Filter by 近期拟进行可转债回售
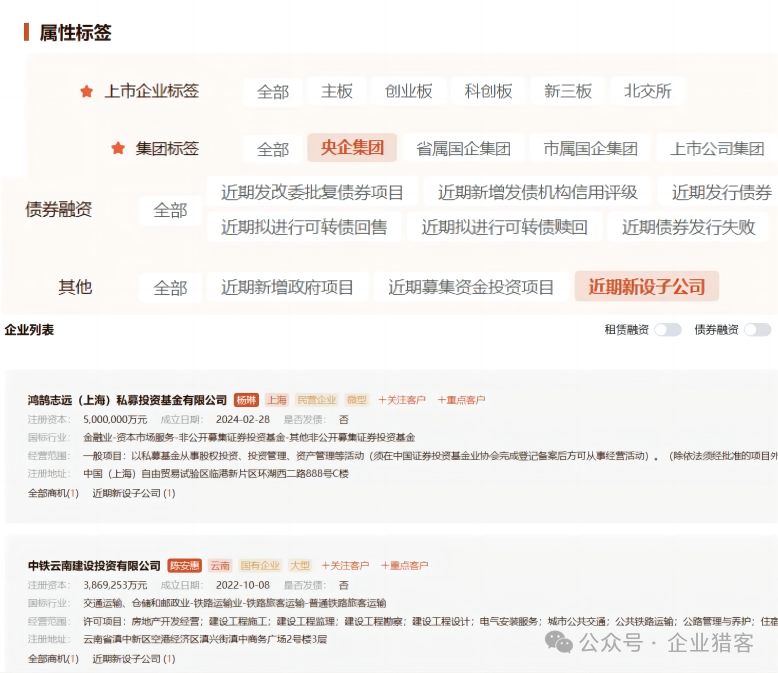This screenshot has width=778, height=673. tap(304, 227)
